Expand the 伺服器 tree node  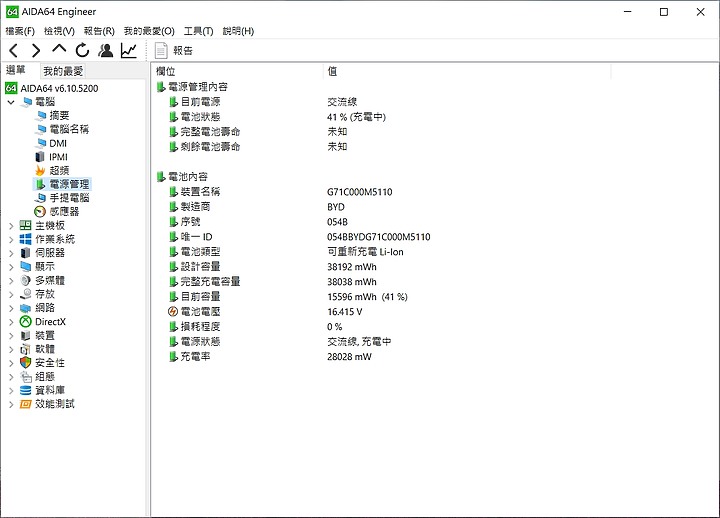pos(11,253)
